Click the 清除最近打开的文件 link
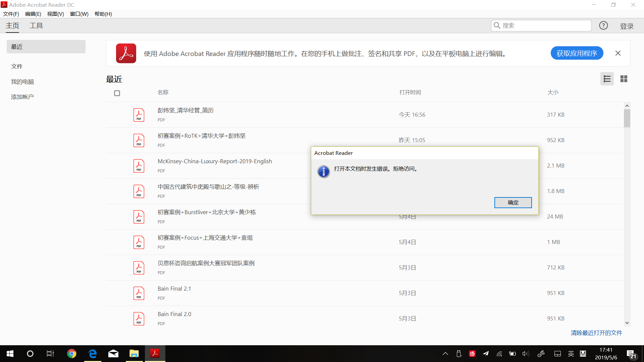 [x=596, y=333]
